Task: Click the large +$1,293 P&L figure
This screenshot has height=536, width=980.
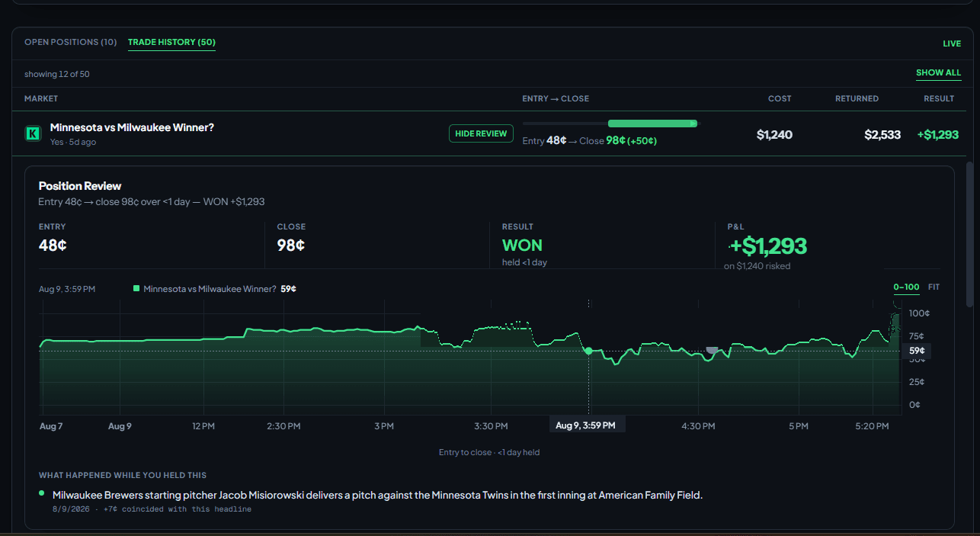Action: (x=769, y=246)
